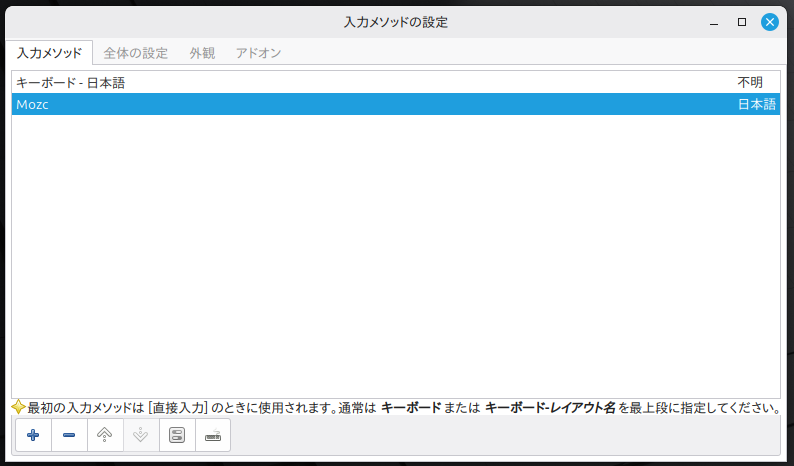This screenshot has width=794, height=466.
Task: Click the 不明 language label
Action: [x=750, y=83]
